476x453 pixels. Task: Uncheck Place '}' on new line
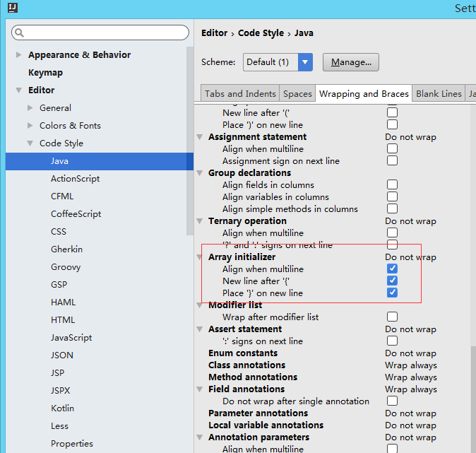point(392,293)
